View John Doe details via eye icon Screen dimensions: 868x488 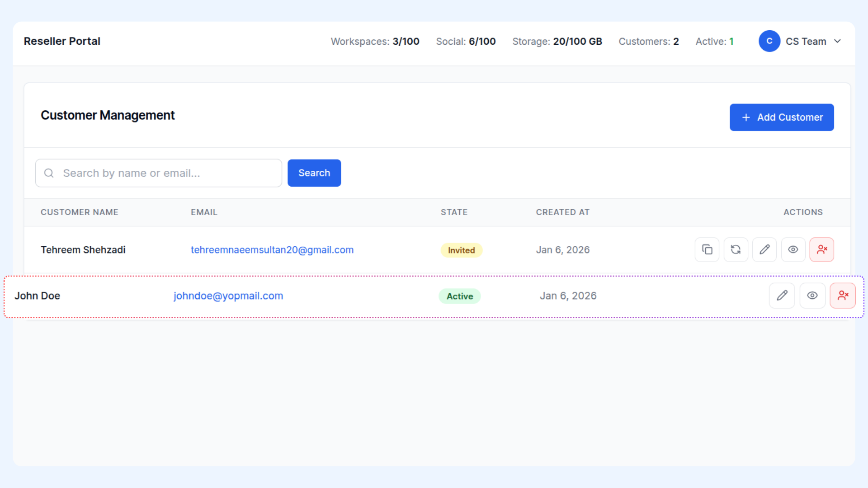pyautogui.click(x=812, y=296)
